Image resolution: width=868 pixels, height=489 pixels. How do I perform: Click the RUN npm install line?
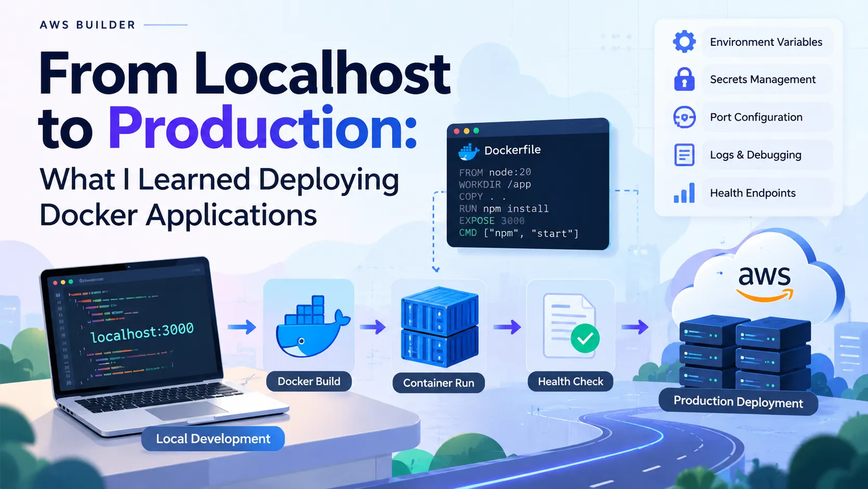504,208
